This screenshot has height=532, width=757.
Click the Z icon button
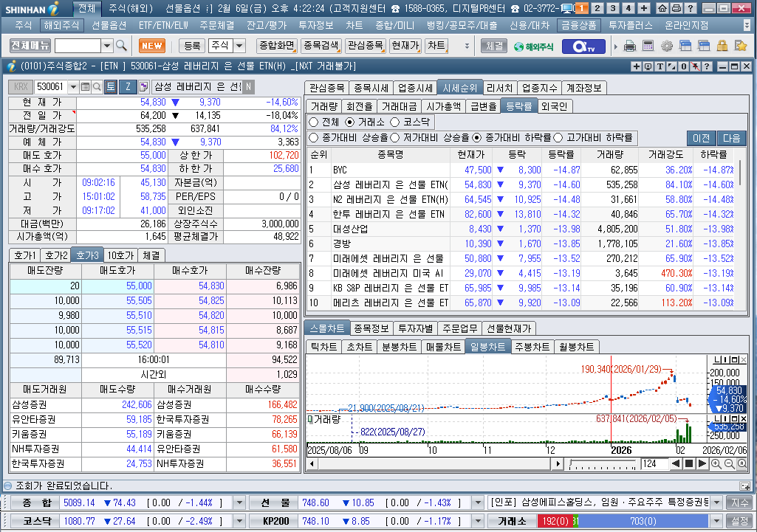[x=128, y=87]
